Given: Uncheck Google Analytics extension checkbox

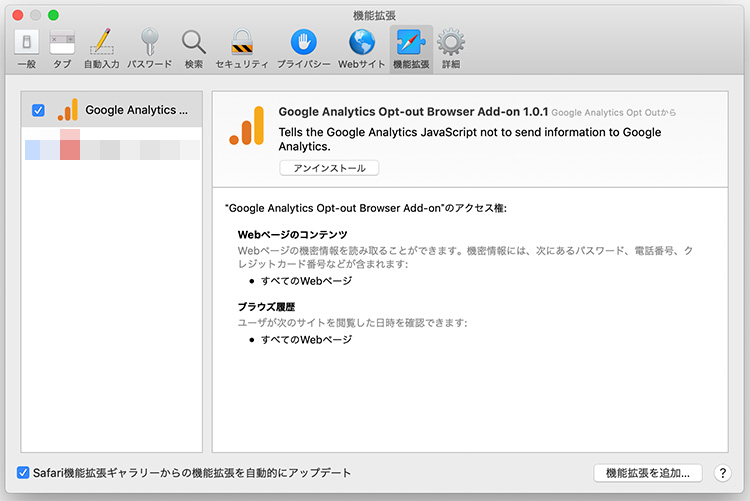Looking at the screenshot, I should click(38, 110).
